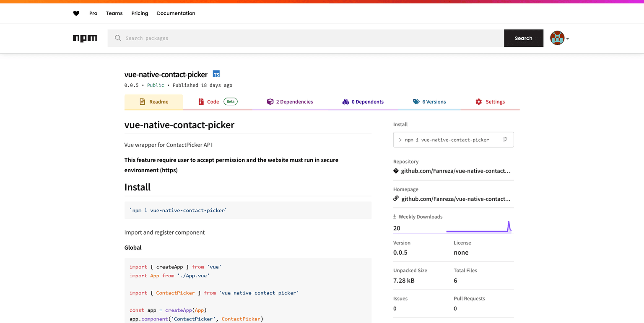The width and height of the screenshot is (644, 323).
Task: Click the repository icon beside the GitHub link
Action: (x=396, y=171)
